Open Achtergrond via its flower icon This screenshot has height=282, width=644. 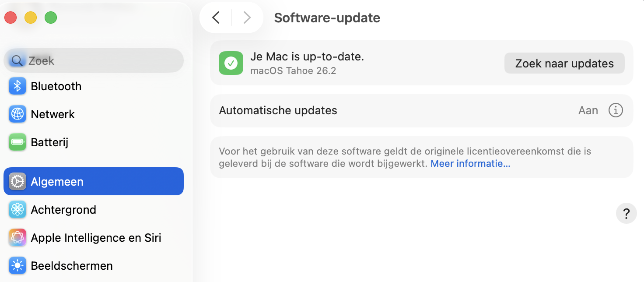pyautogui.click(x=17, y=209)
